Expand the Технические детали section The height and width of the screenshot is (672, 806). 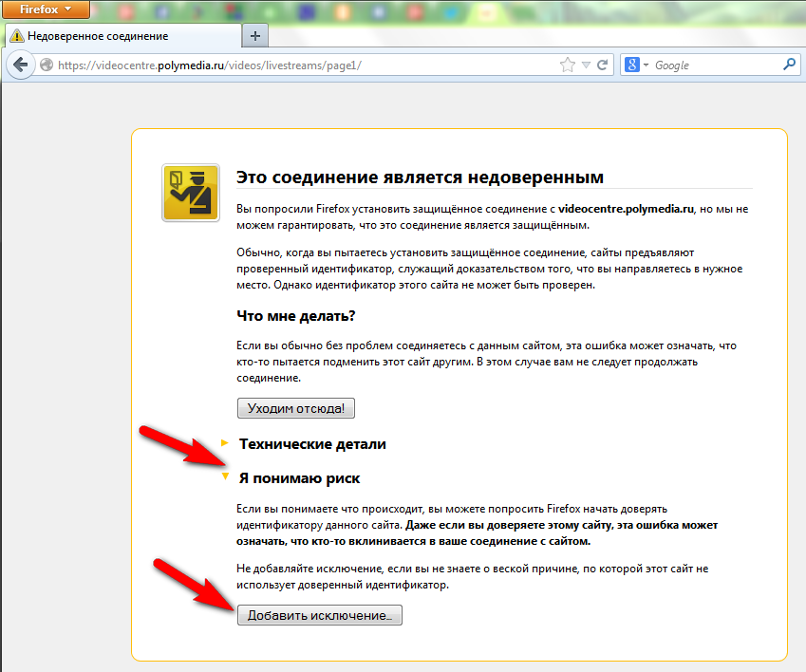[x=312, y=443]
